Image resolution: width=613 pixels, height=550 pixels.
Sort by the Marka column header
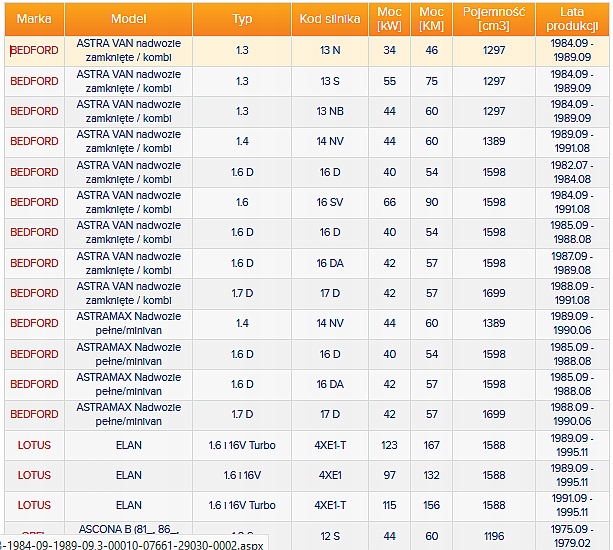pos(34,19)
